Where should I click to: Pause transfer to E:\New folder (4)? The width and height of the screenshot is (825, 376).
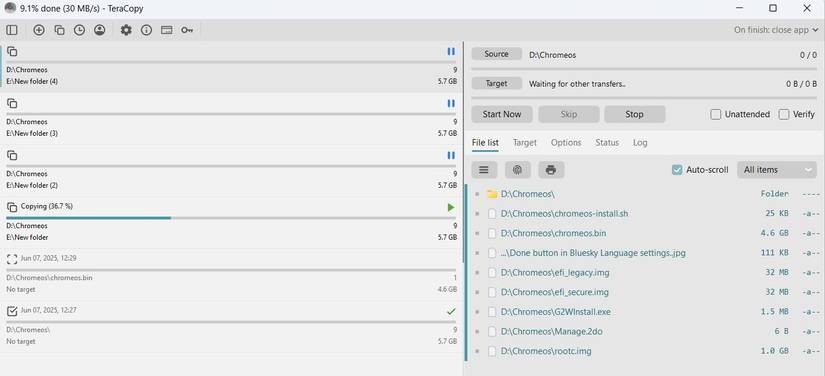pyautogui.click(x=451, y=52)
